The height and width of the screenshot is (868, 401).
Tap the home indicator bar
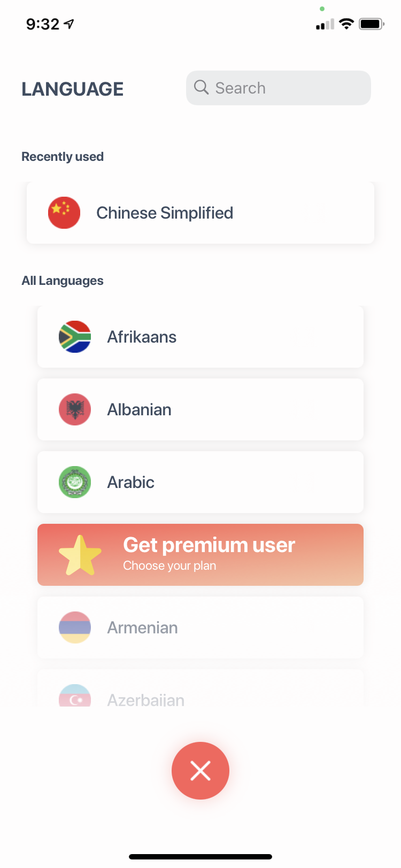[x=200, y=857]
